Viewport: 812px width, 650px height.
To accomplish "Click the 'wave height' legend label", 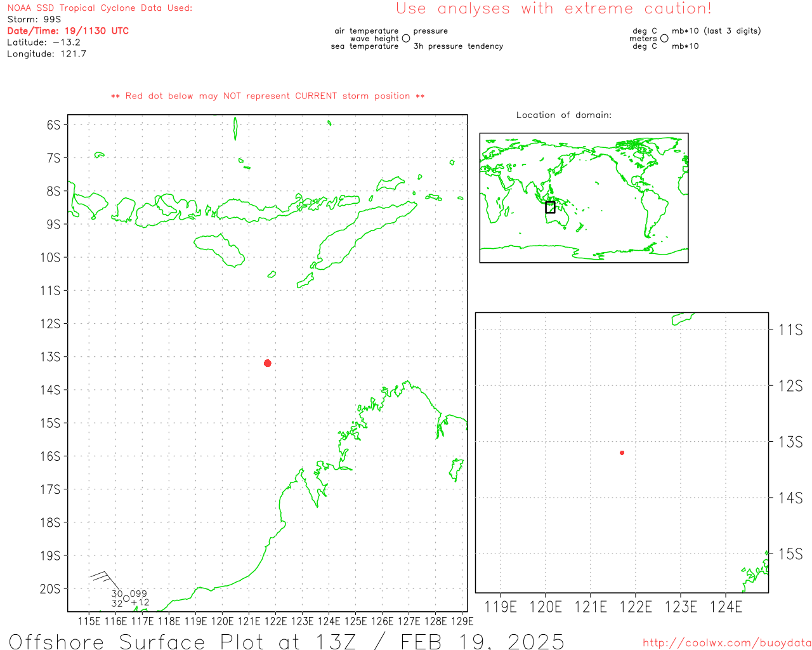I will [374, 38].
